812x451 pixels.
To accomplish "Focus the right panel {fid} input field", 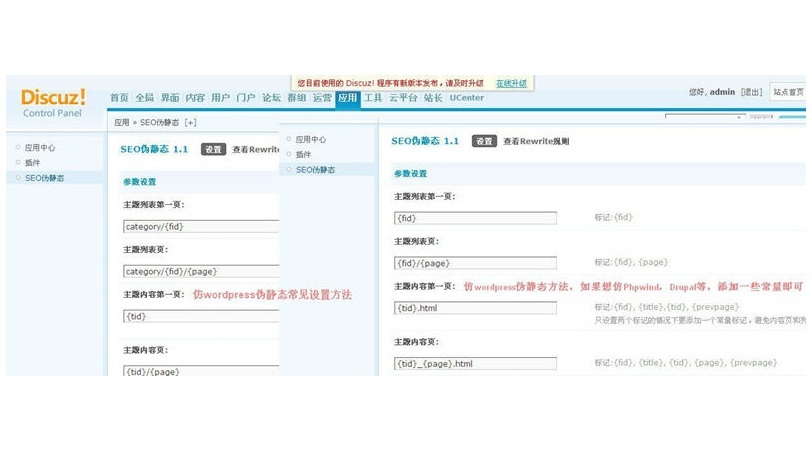I will click(x=475, y=218).
